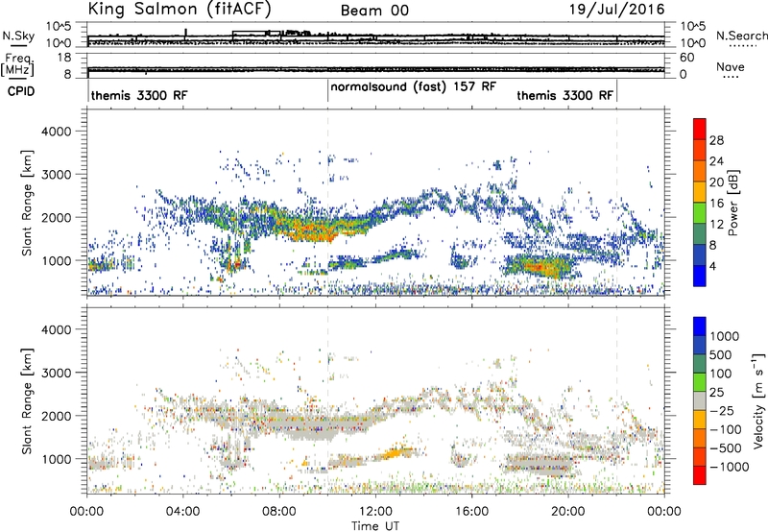Click the 2000 km tick on velocity panel
The image size is (768, 532).
(56, 416)
